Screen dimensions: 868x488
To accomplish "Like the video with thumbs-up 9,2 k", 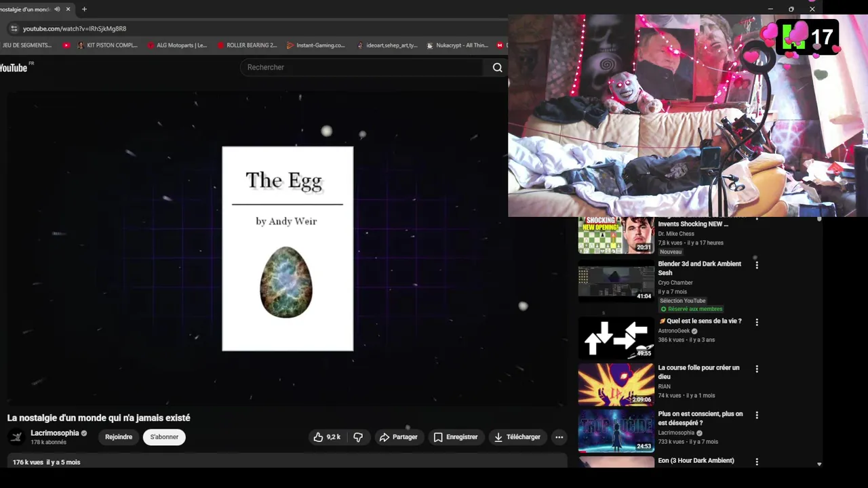I will [x=327, y=437].
